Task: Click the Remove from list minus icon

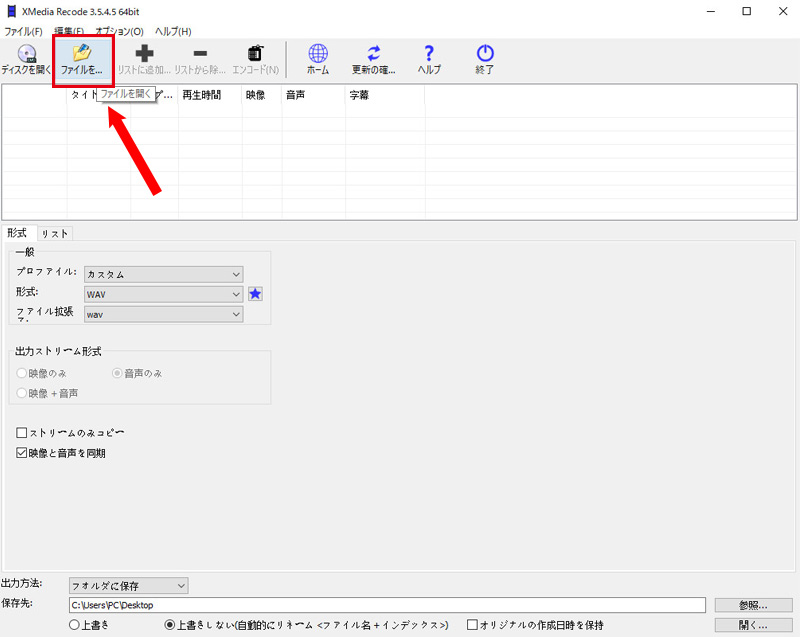Action: [x=200, y=53]
